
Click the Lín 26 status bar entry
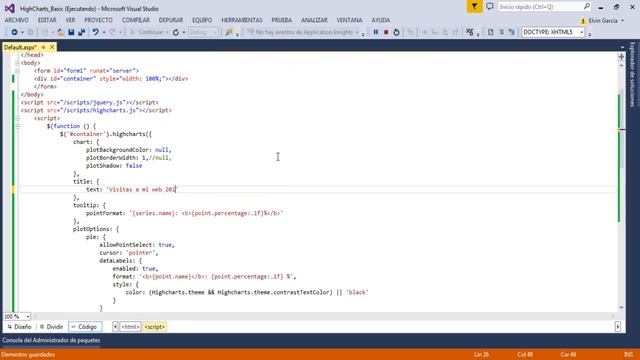tap(482, 355)
